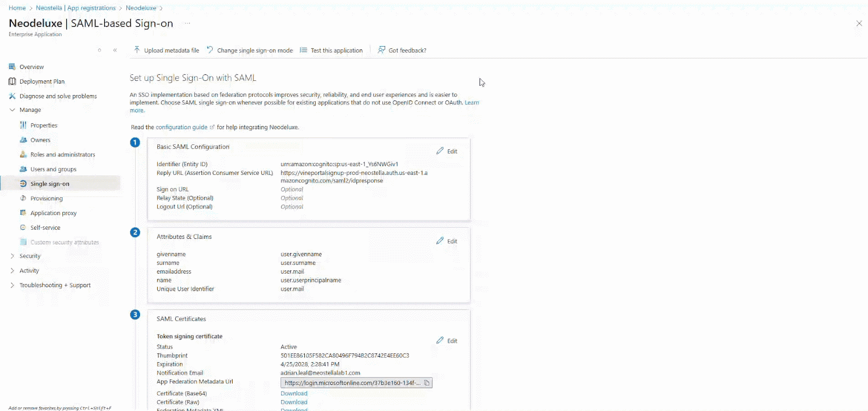Viewport: 868px width, 411px height.
Task: Close the SAML-based Sign-on blade
Action: [859, 23]
